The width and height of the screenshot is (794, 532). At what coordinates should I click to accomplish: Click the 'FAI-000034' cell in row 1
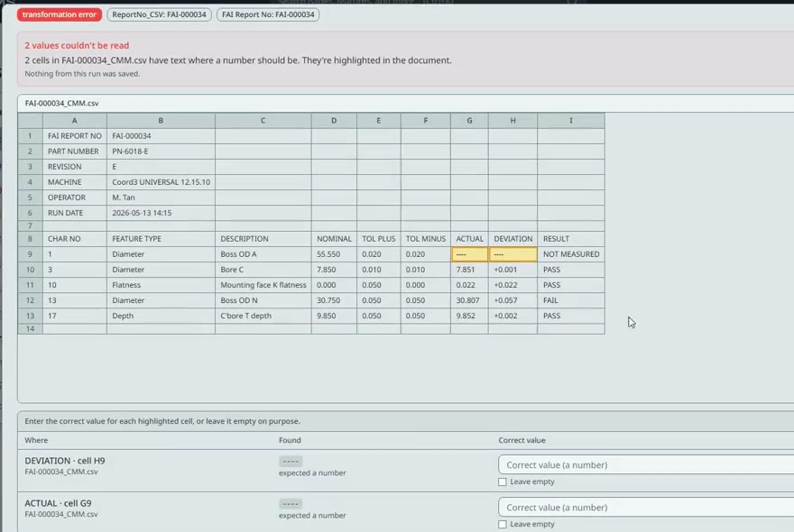point(161,135)
